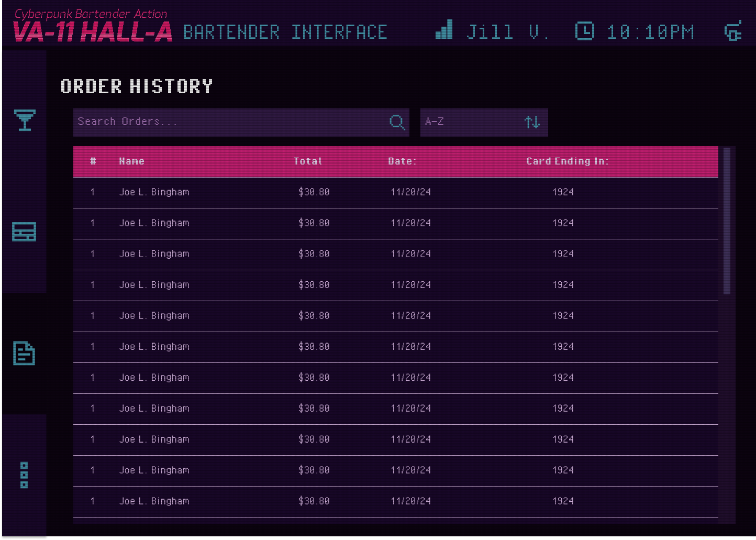The image size is (756, 540).
Task: Open the three-squares more menu in sidebar
Action: click(x=24, y=475)
